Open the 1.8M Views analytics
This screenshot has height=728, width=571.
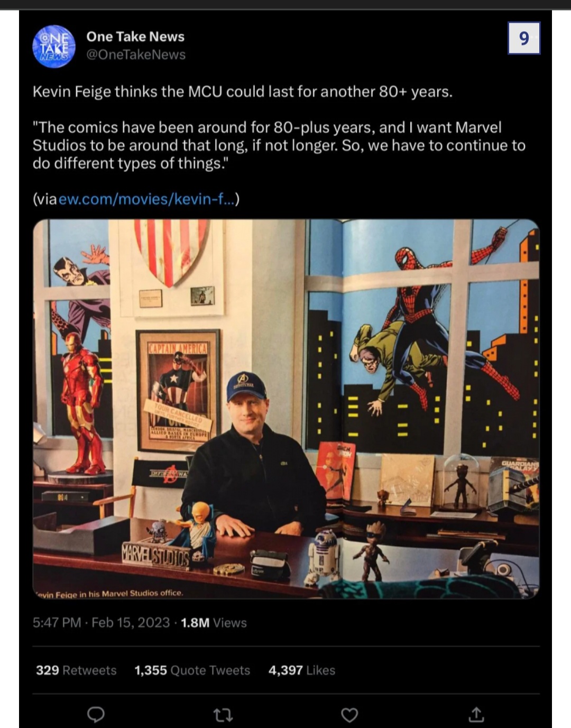[x=214, y=622]
